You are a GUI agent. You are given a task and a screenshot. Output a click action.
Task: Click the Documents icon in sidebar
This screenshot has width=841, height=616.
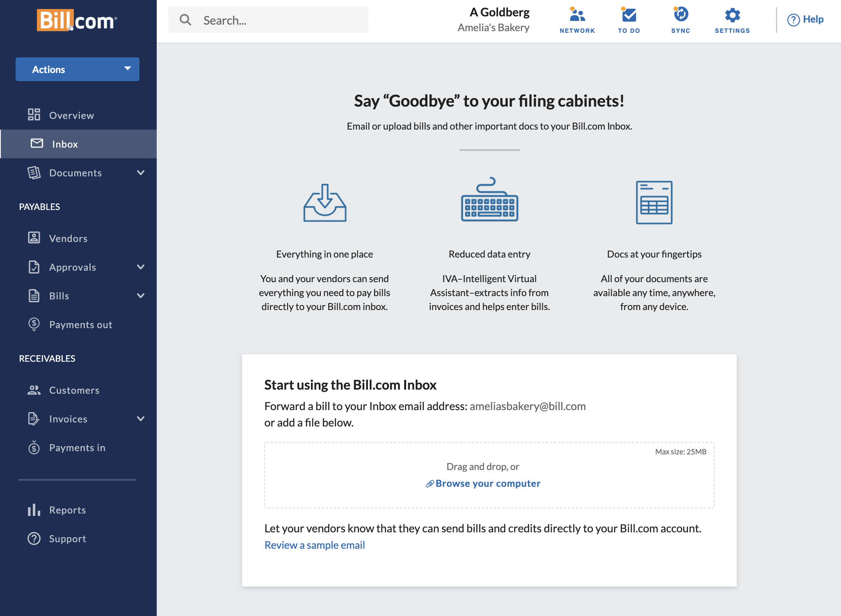click(x=34, y=173)
